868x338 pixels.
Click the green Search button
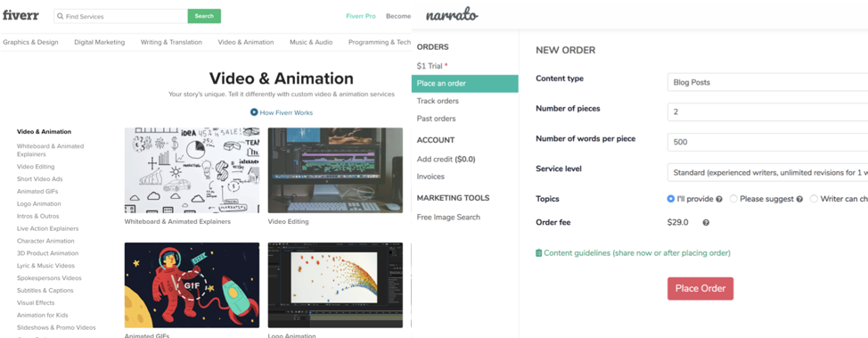coord(204,16)
